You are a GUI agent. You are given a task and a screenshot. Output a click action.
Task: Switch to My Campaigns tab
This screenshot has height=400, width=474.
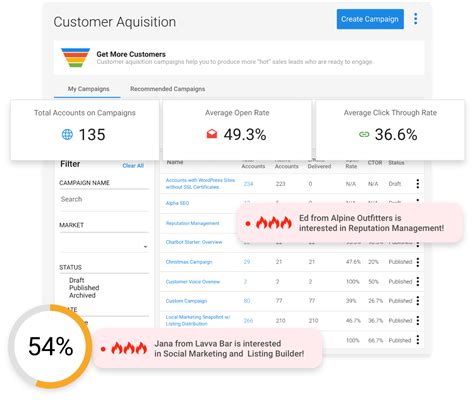tap(88, 89)
